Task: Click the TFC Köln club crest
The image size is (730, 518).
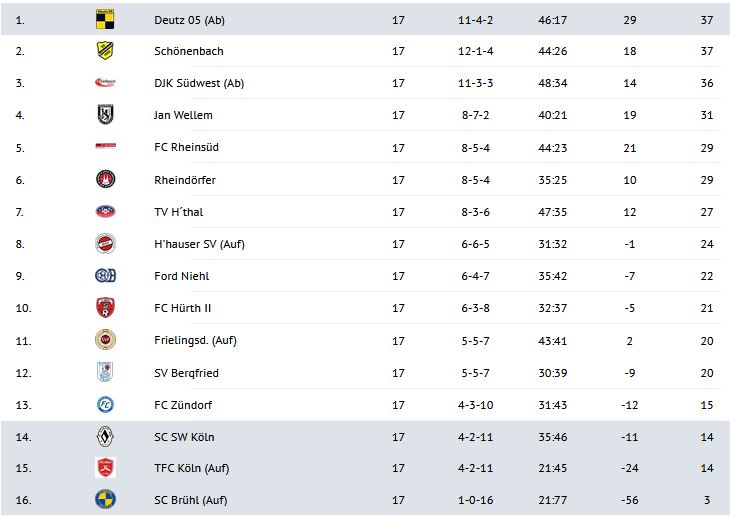Action: (x=106, y=469)
